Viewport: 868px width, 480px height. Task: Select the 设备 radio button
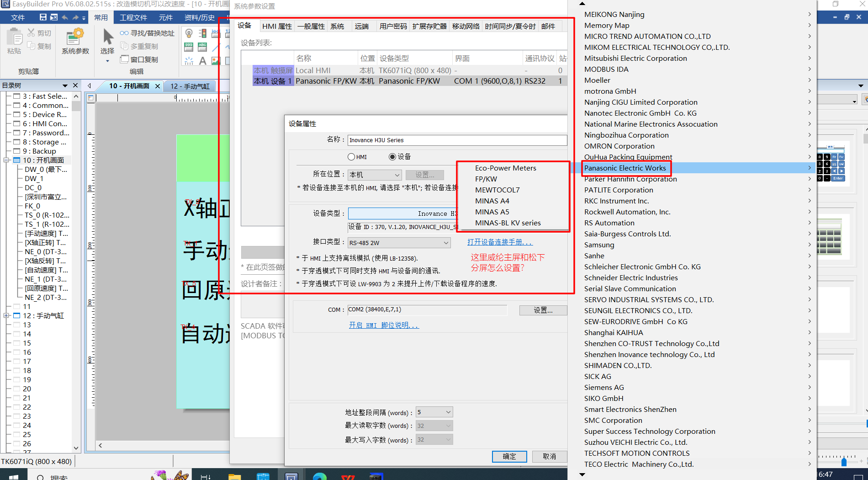click(392, 157)
